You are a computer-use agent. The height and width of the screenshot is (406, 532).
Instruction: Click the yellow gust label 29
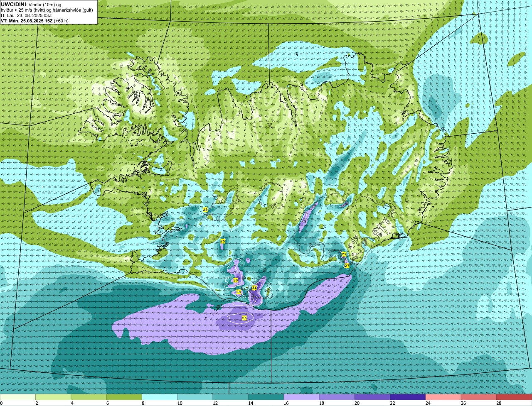344,254
